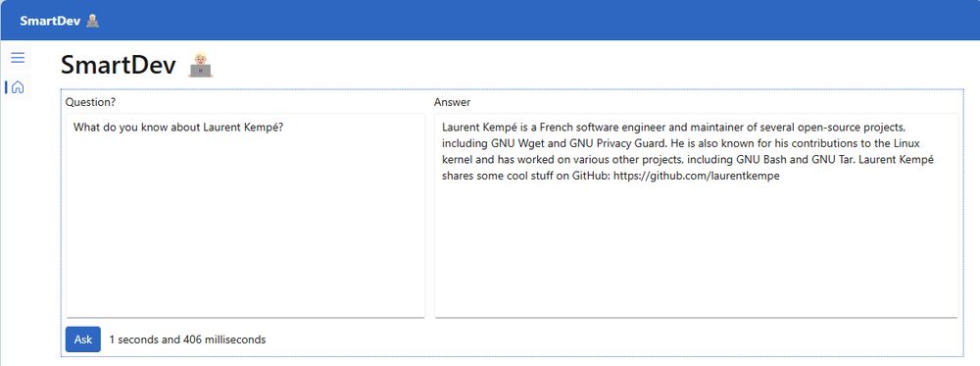This screenshot has width=980, height=366.
Task: Place cursor in "What do you know" question text
Action: (112, 127)
